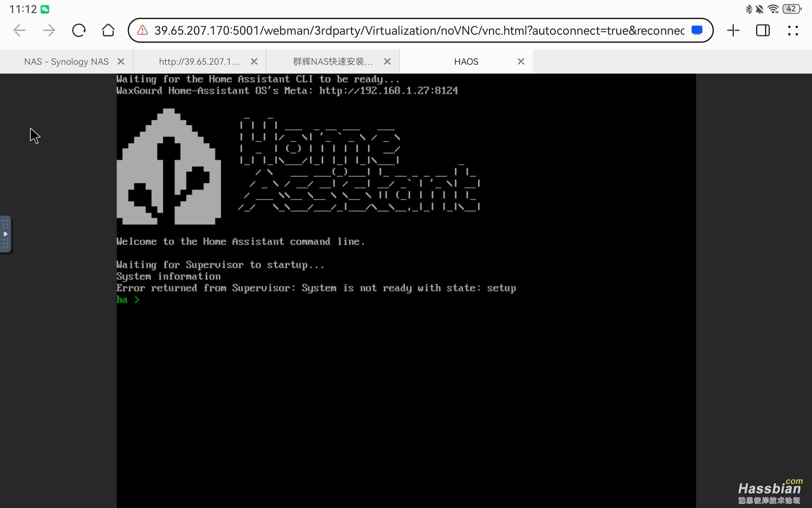
Task: Expand the noVNC control bar handle
Action: pos(5,234)
